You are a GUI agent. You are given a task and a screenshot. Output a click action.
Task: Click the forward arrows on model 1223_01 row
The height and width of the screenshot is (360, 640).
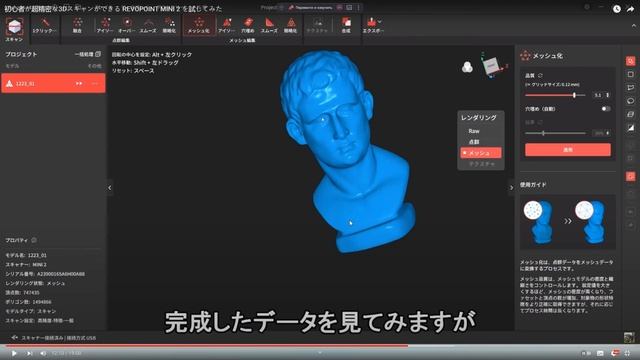tap(79, 83)
